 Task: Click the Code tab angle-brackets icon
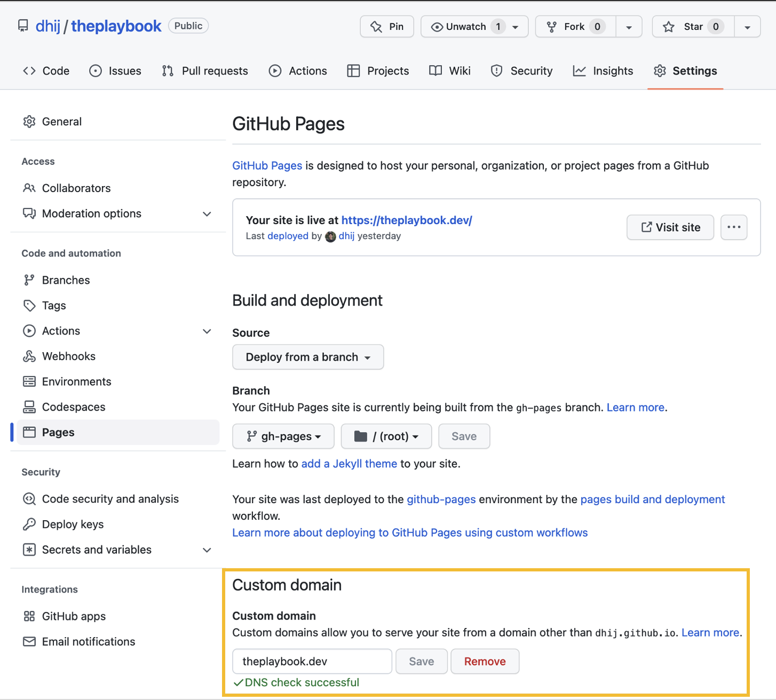tap(29, 71)
